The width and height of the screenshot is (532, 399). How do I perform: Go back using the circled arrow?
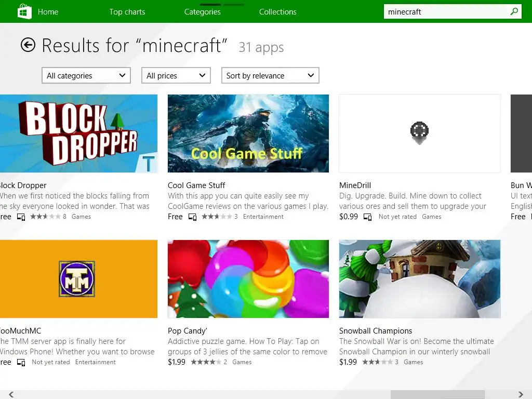click(28, 45)
